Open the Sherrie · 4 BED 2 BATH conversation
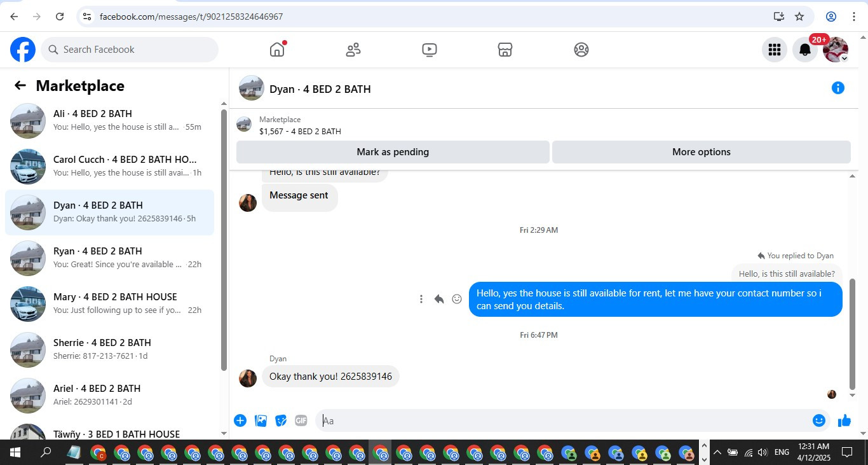868x465 pixels. [x=109, y=349]
